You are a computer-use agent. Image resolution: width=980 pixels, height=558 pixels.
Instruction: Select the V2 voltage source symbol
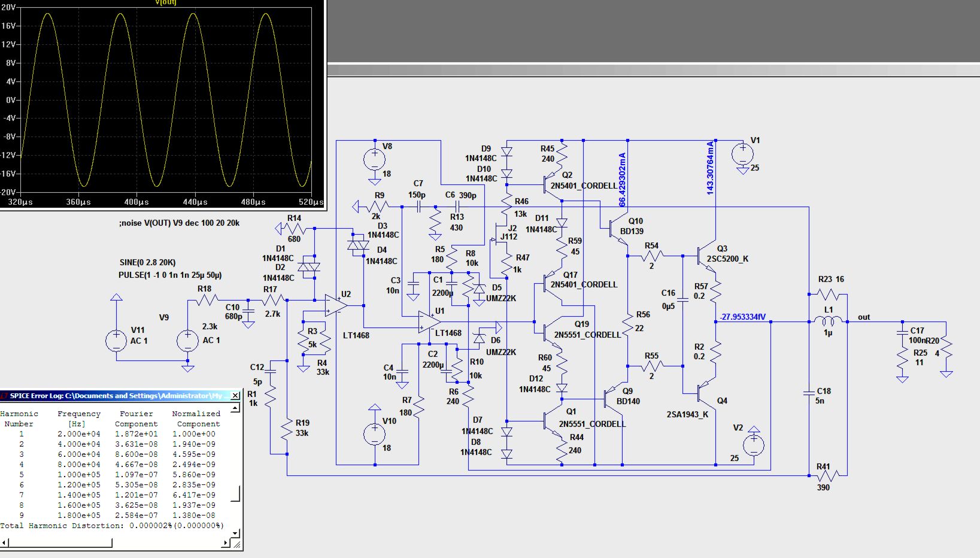[x=754, y=444]
